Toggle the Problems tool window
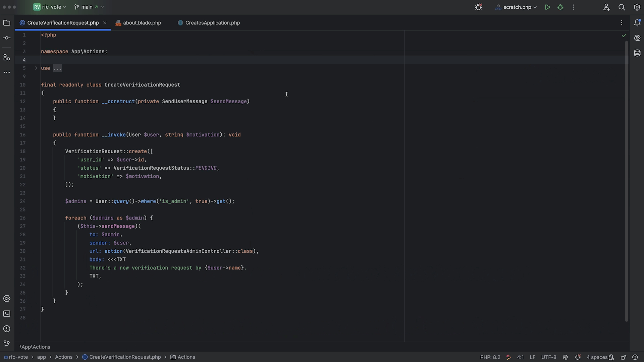Screen dimensions: 644x362 click(7, 329)
